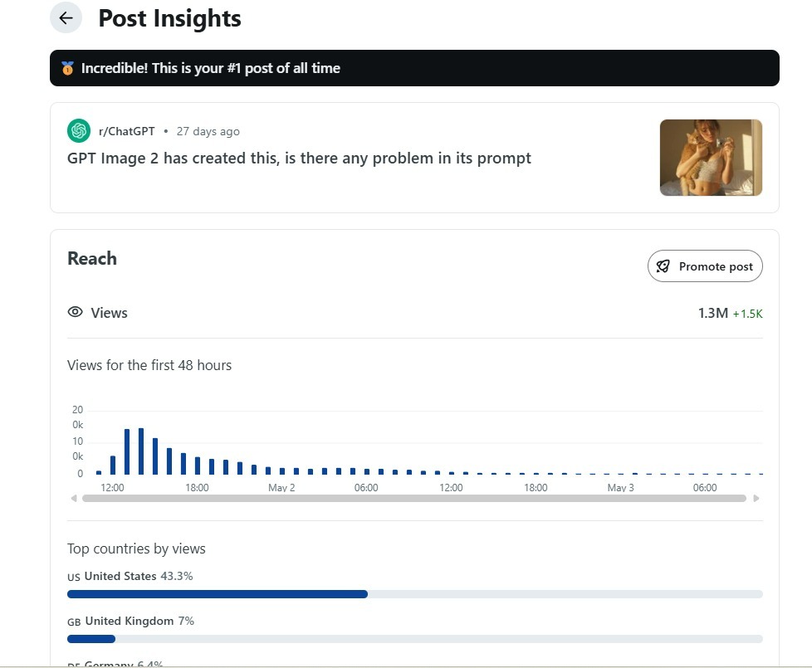Click the rocket icon in Promote post

(x=663, y=266)
